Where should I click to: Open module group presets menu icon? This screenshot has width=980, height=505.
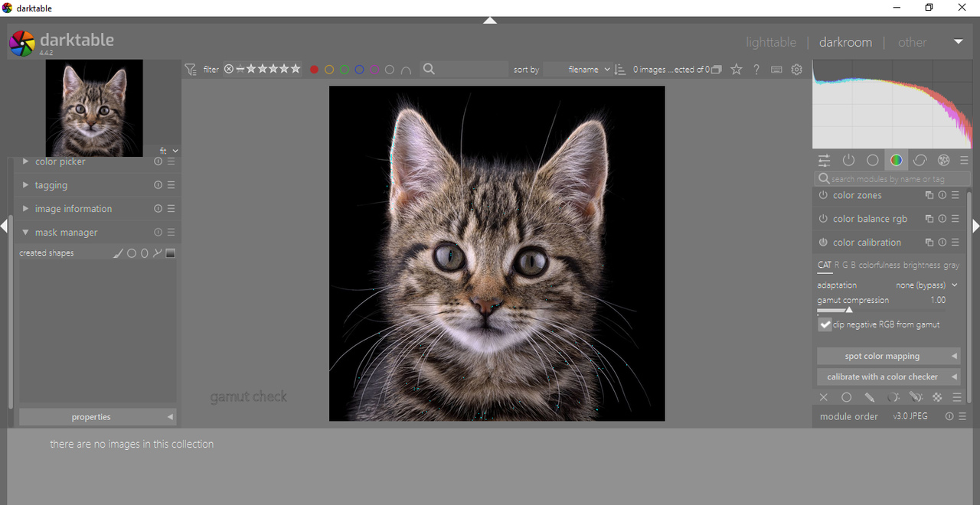(964, 161)
